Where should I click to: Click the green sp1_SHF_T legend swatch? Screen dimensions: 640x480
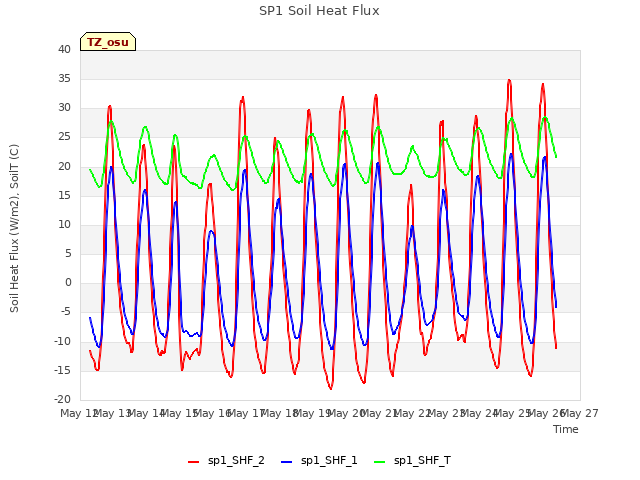point(380,462)
